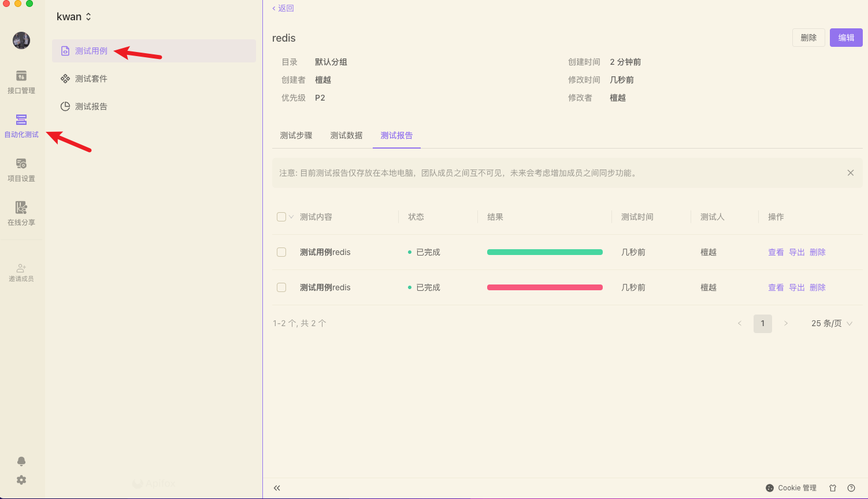868x499 pixels.
Task: Click 查看 in the red-result row
Action: tap(776, 287)
